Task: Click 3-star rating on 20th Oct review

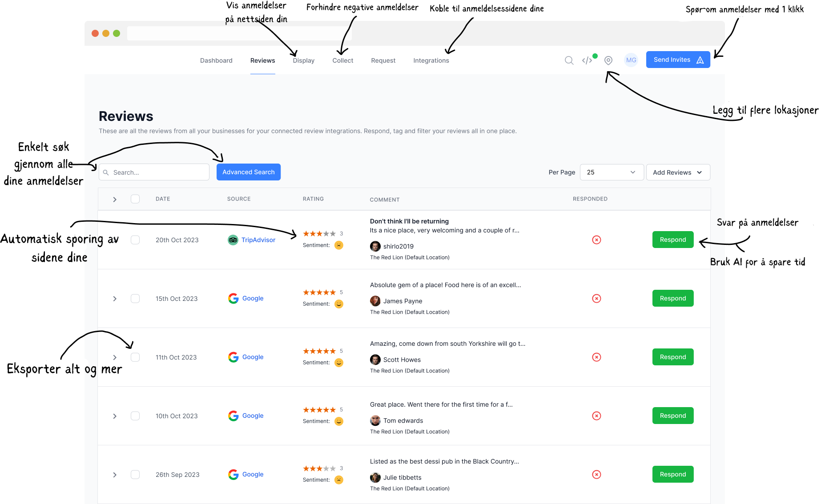Action: click(319, 234)
